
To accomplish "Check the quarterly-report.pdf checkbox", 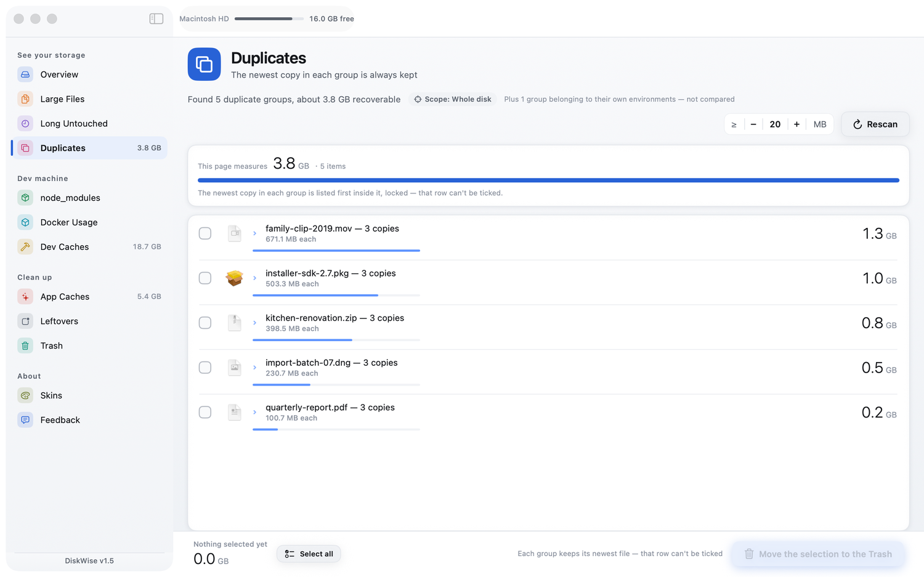I will pos(205,413).
